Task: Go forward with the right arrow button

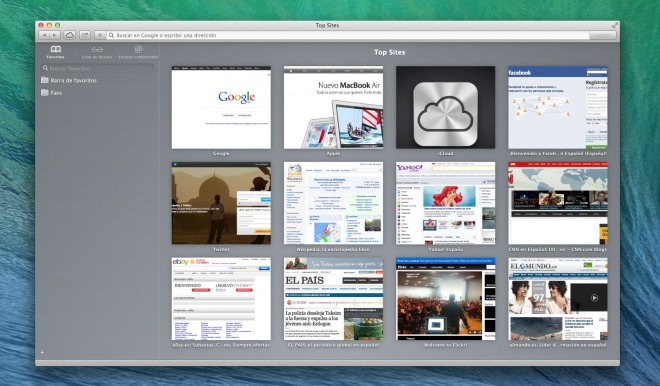Action: (x=55, y=35)
